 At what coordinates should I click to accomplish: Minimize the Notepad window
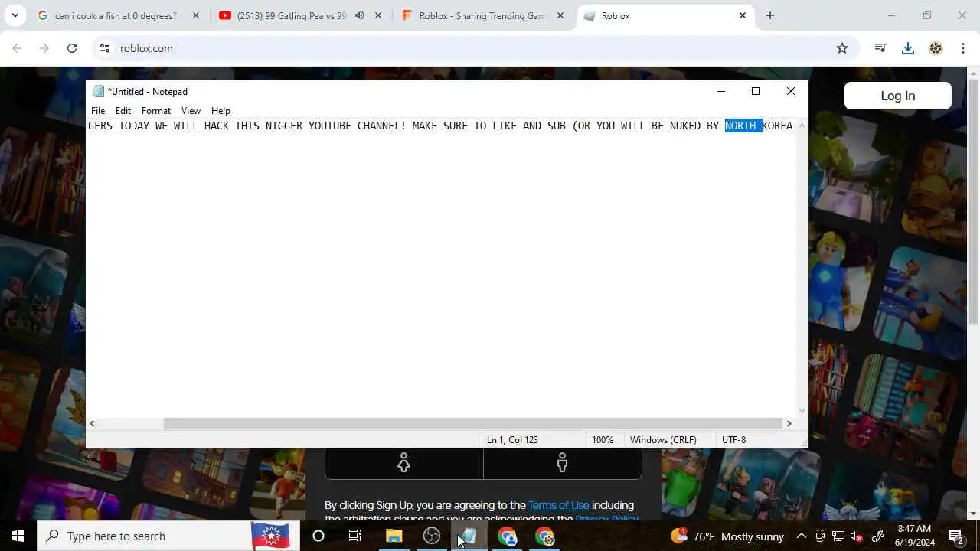(720, 91)
